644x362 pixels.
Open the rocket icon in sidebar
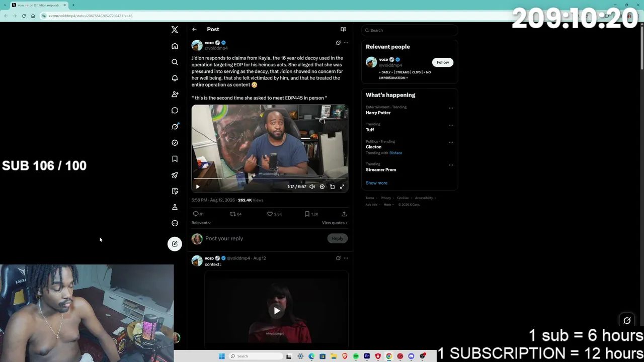175,175
